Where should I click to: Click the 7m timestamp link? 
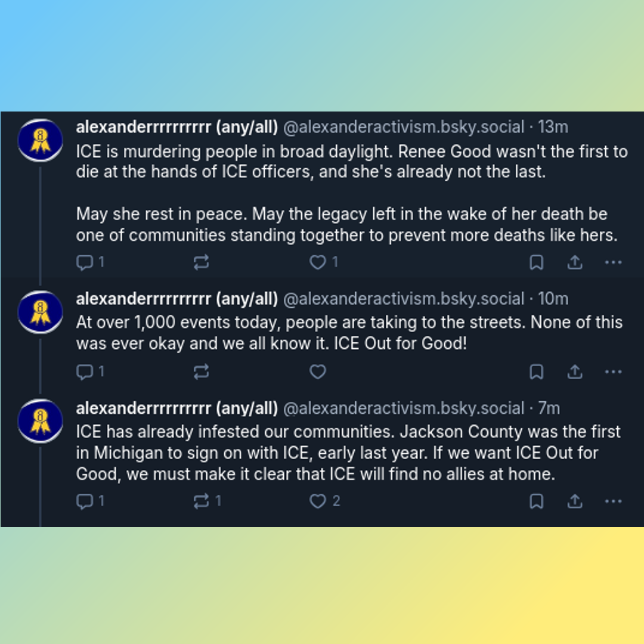549,408
